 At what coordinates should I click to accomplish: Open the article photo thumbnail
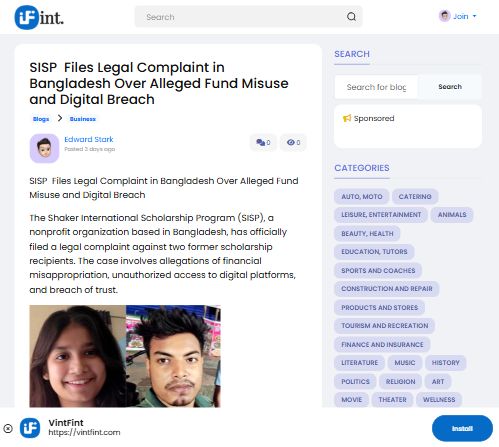coord(125,356)
